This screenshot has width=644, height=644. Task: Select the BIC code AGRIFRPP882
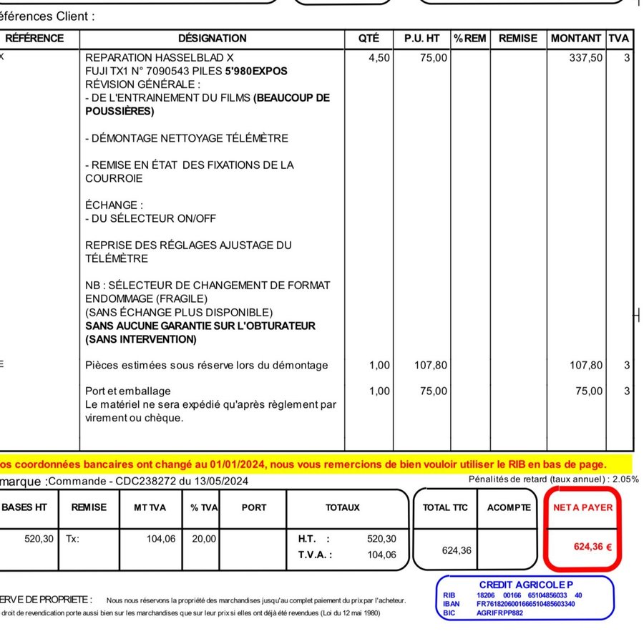500,613
